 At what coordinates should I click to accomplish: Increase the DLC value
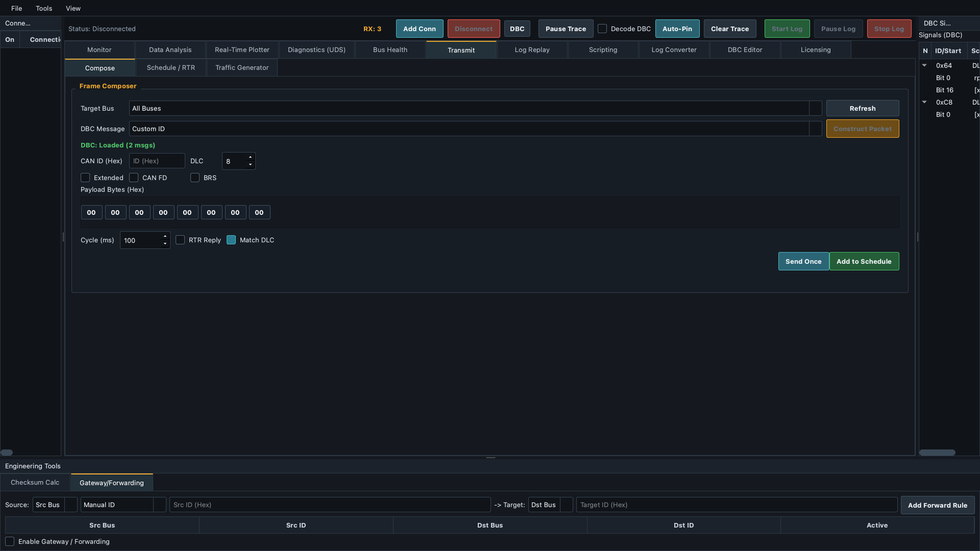coord(250,157)
